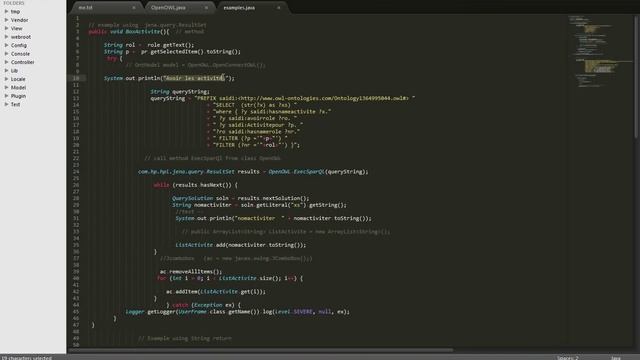The width and height of the screenshot is (640, 360).
Task: Click the saidi:hasnamerole query line
Action: tap(256, 131)
